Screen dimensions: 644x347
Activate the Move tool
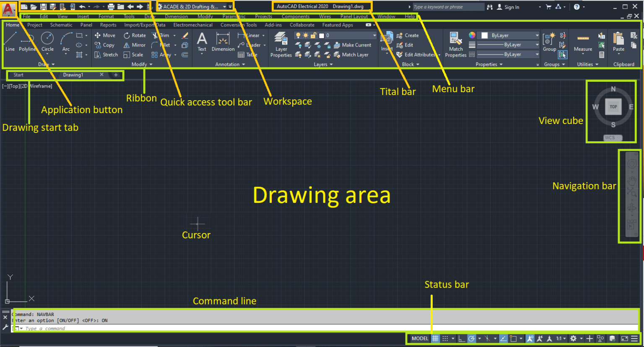[105, 35]
